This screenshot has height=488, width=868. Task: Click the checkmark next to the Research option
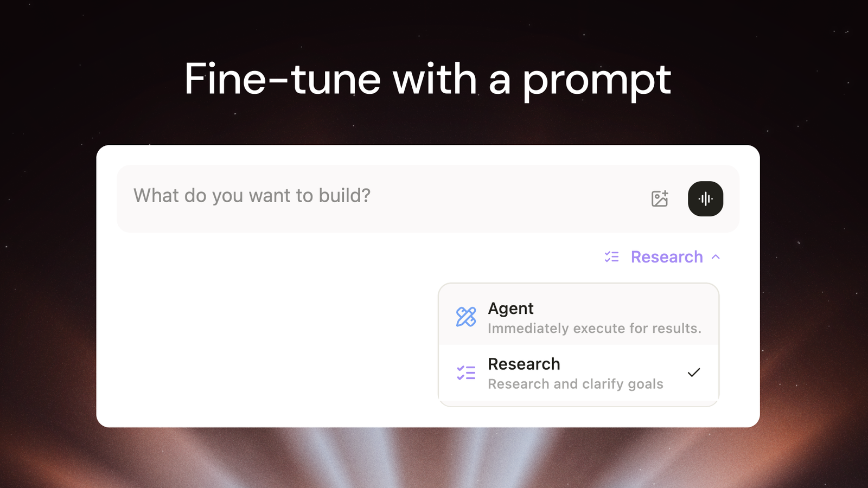pyautogui.click(x=694, y=373)
